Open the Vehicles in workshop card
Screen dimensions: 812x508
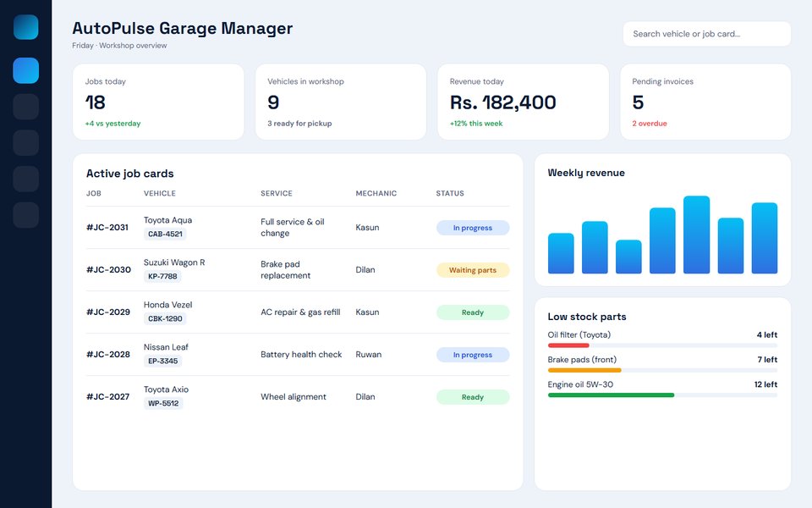point(341,102)
